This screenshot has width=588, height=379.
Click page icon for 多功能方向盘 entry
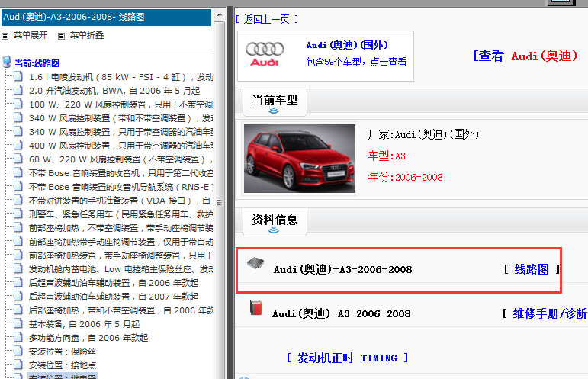coord(18,337)
